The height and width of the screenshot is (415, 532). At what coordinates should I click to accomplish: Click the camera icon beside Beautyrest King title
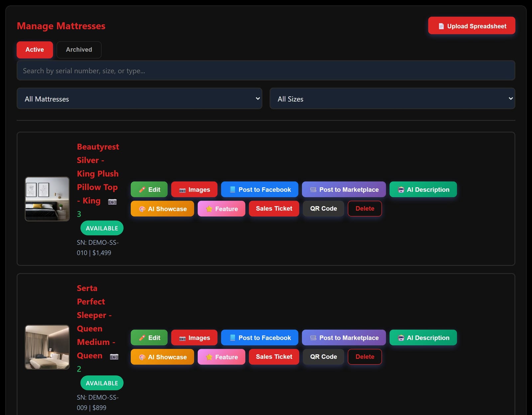tap(112, 202)
